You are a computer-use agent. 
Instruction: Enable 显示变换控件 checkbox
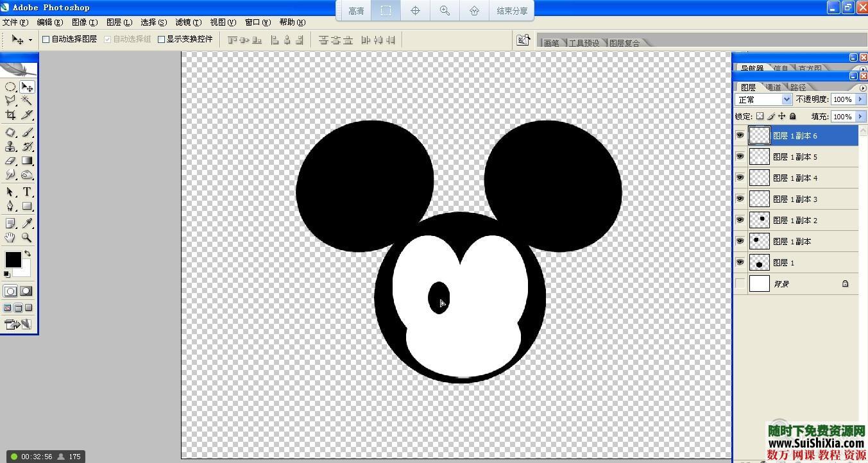[x=161, y=39]
